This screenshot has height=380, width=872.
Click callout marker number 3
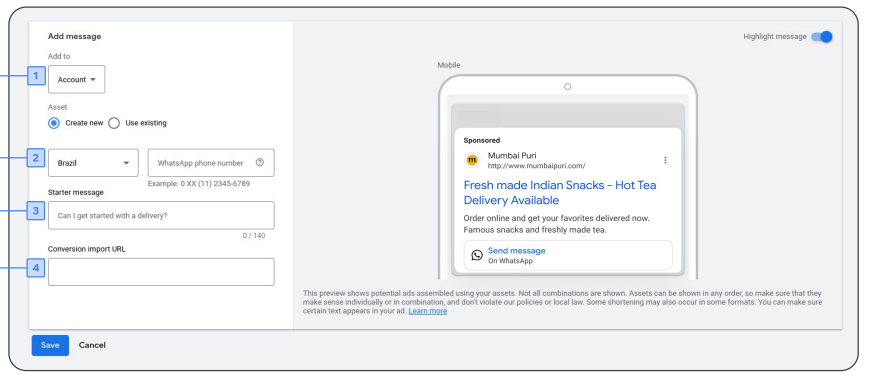click(36, 211)
